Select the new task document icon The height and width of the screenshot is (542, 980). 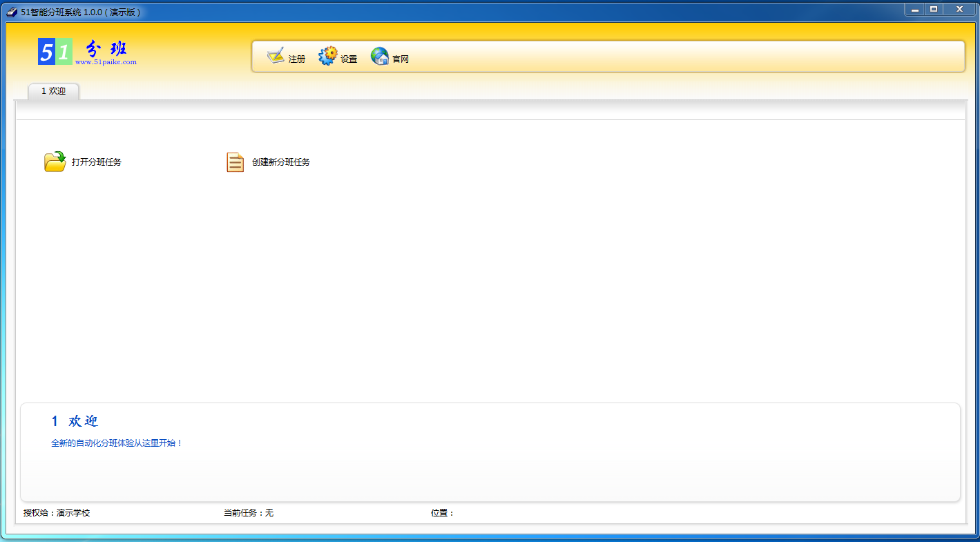[x=235, y=161]
